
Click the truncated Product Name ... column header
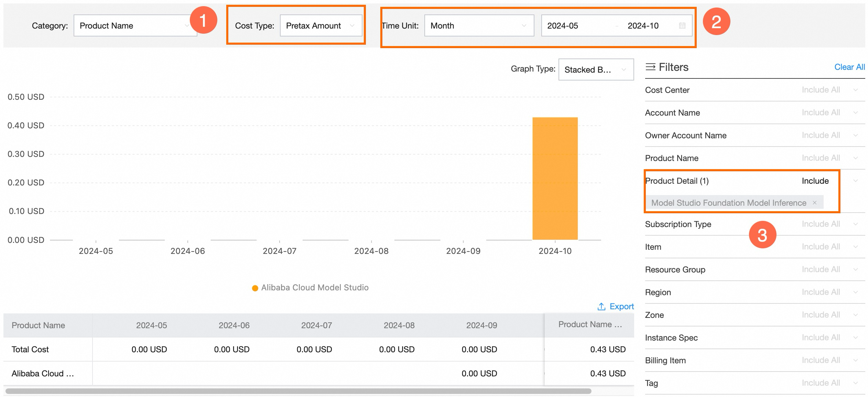[x=590, y=324]
